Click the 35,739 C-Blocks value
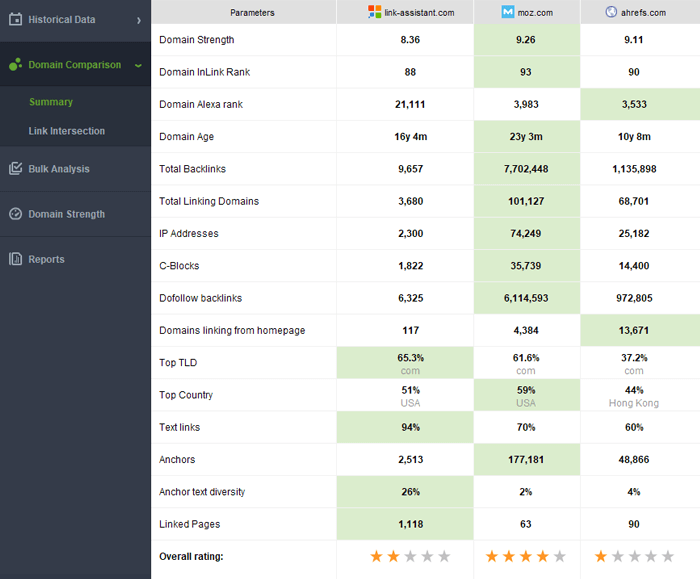 tap(526, 266)
